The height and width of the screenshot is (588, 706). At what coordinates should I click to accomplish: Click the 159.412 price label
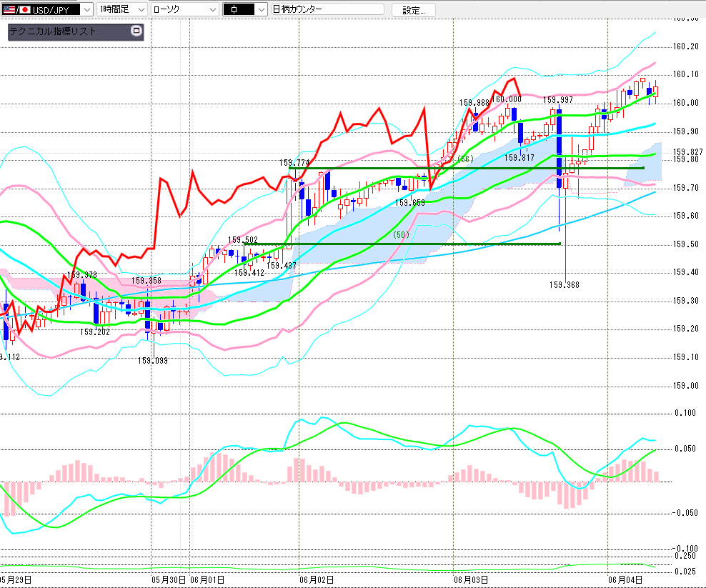249,273
